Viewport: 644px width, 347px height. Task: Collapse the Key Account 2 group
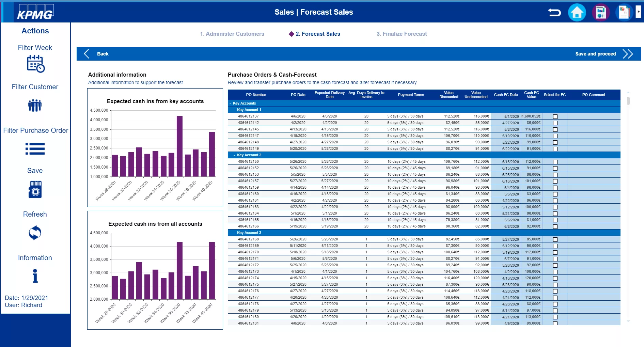click(234, 155)
